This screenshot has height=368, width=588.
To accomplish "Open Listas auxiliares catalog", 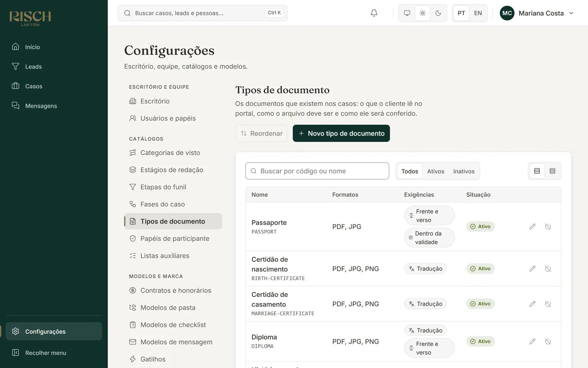I will click(x=173, y=256).
